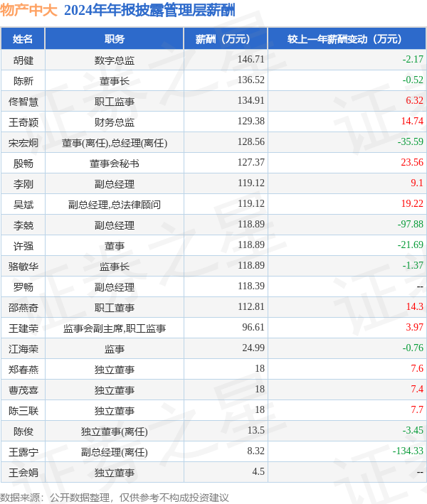427x504 pixels.
Task: Select the name 宋宏炯
Action: coord(23,142)
